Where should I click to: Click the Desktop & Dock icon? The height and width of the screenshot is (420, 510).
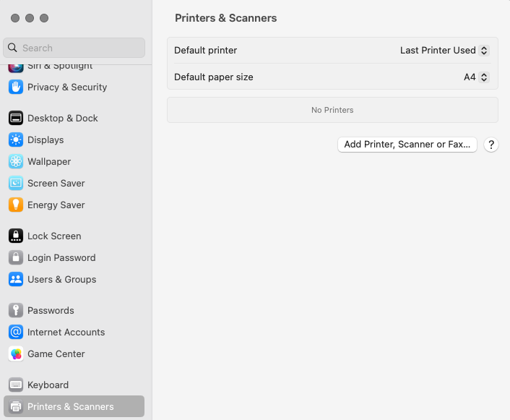click(x=16, y=118)
